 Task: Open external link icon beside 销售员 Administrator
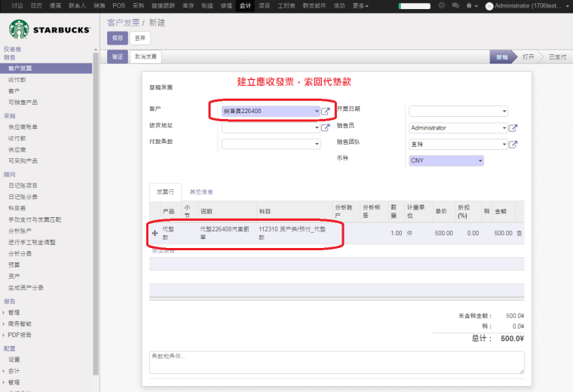tap(513, 128)
